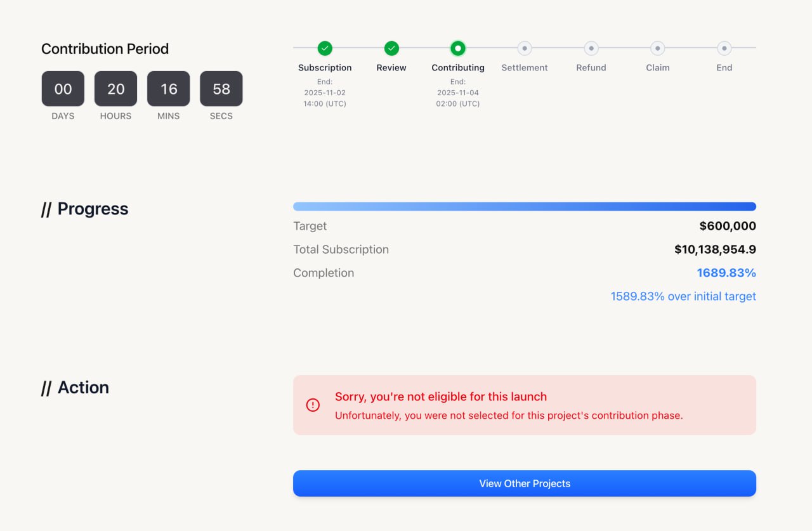
Task: Click the $10,138,954.9 total subscription amount
Action: click(715, 249)
